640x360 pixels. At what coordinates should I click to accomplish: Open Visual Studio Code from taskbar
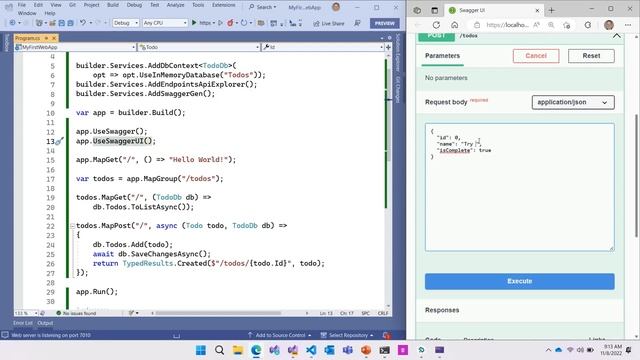(311, 350)
